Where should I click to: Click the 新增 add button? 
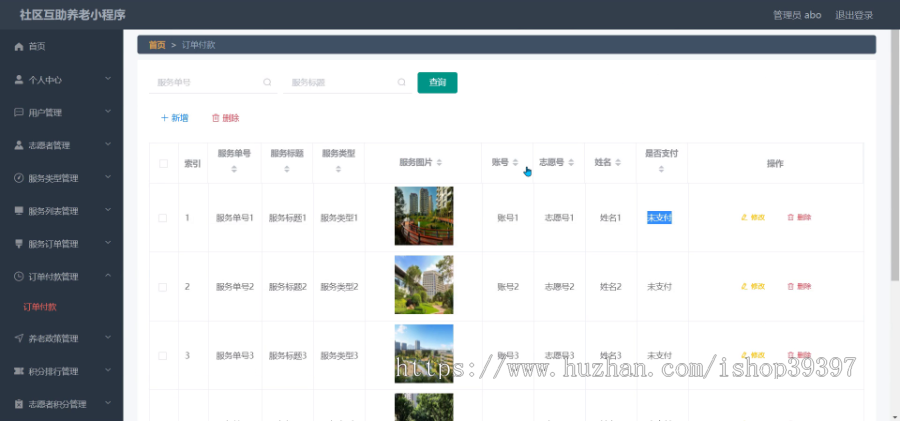coord(174,118)
